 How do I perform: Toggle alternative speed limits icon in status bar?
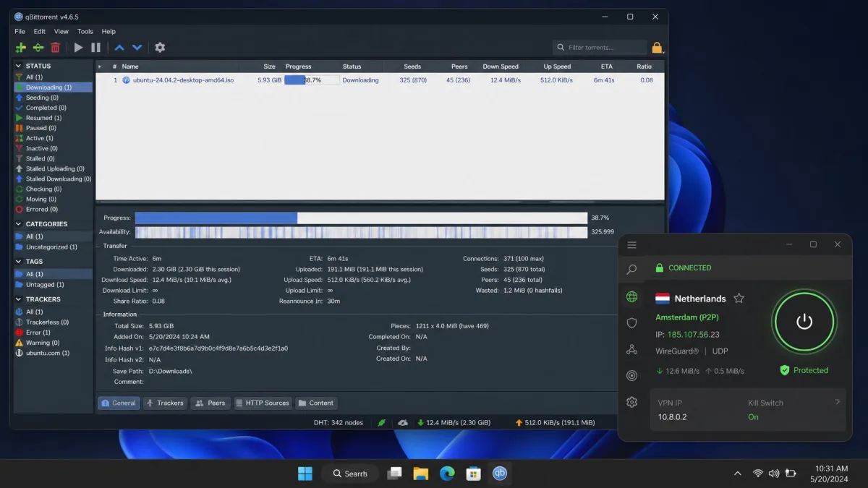point(403,423)
